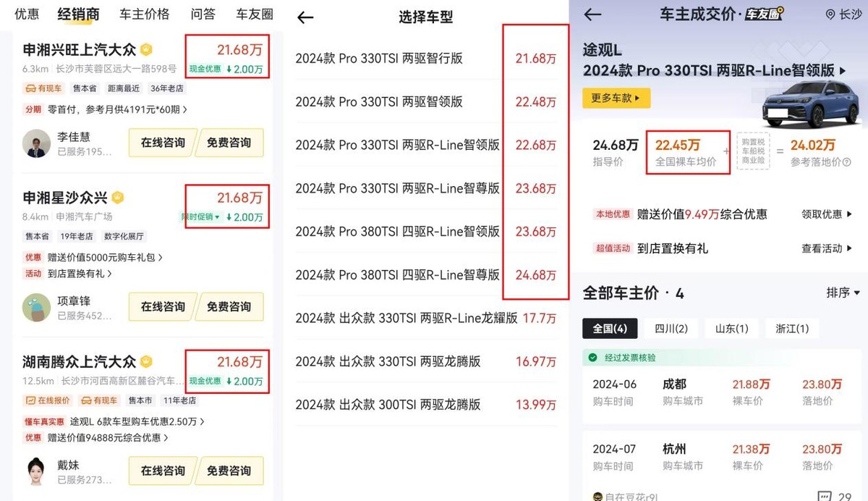Select 2024款 Pro 330TSI 两驱智行版
This screenshot has height=501, width=868.
426,59
